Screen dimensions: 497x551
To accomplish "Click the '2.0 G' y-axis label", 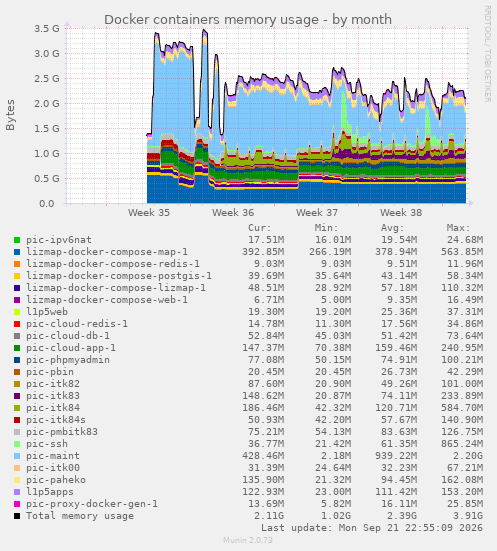I will pos(47,103).
